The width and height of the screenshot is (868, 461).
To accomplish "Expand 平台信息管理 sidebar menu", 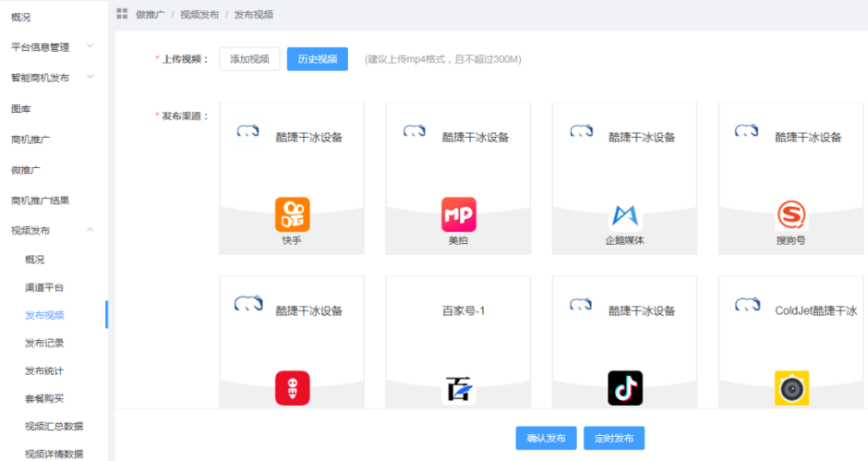I will click(x=53, y=47).
